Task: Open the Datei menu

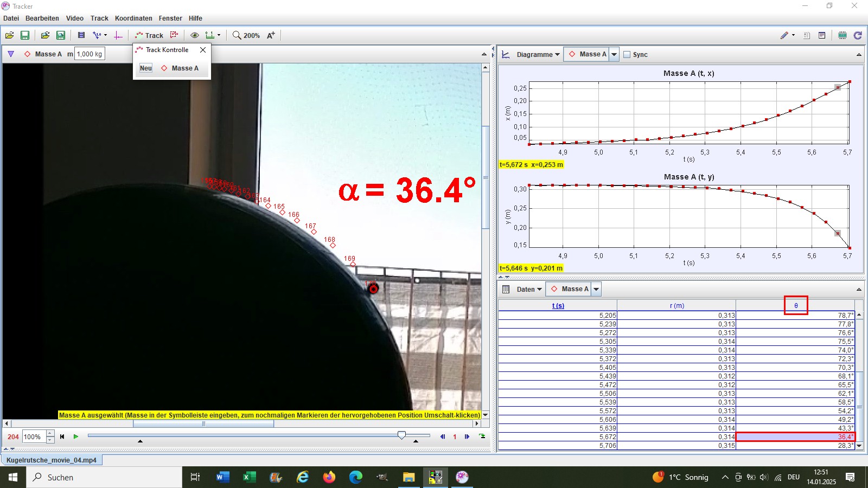Action: point(11,18)
